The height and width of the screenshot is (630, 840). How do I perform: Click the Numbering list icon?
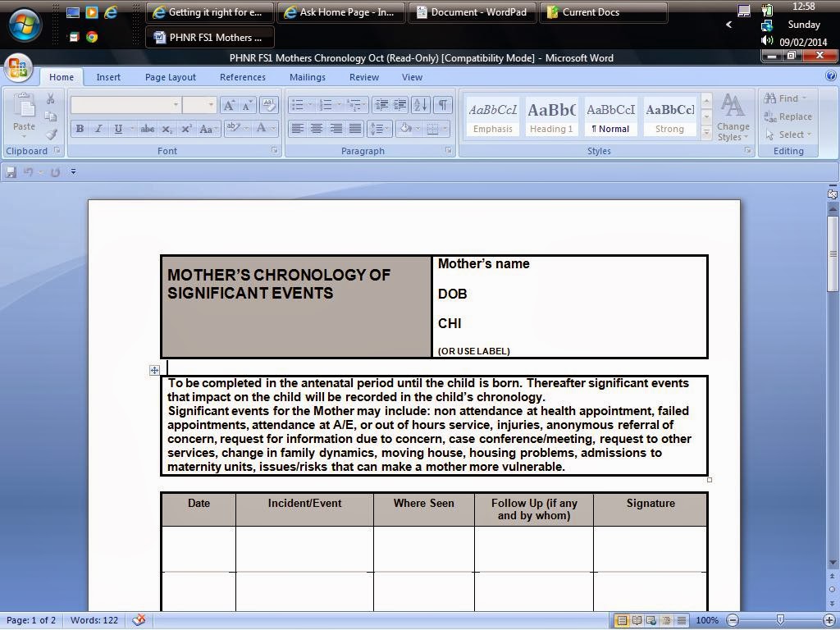(325, 105)
